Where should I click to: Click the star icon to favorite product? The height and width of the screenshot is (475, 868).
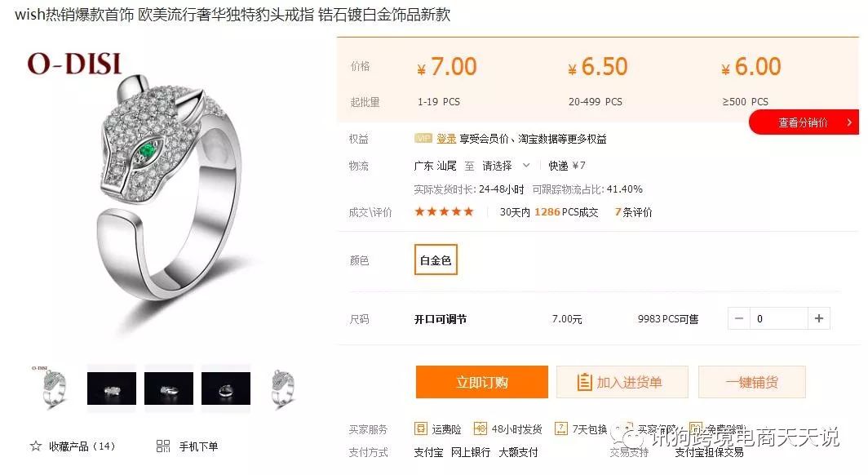point(36,446)
